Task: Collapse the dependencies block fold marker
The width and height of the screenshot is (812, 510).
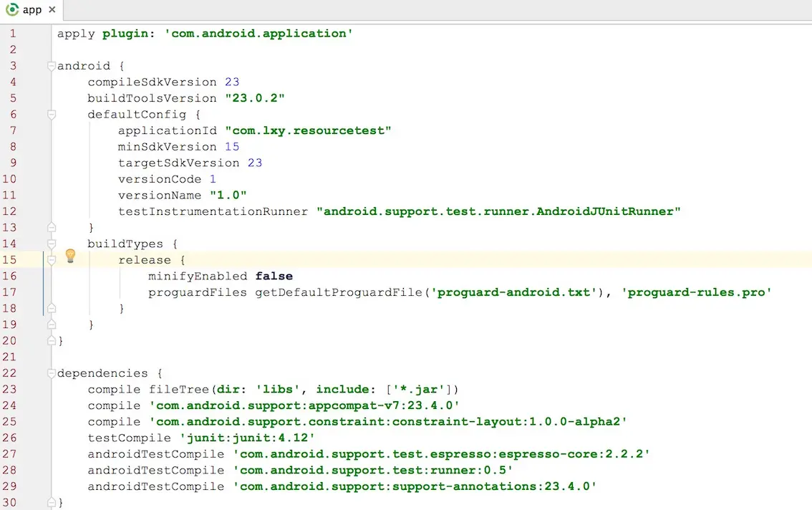Action: [x=52, y=373]
